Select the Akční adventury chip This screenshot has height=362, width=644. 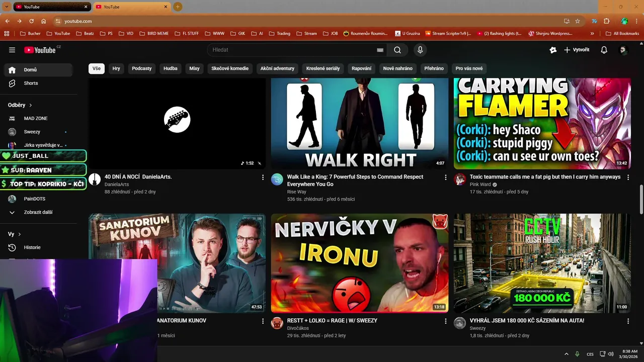[x=277, y=68]
